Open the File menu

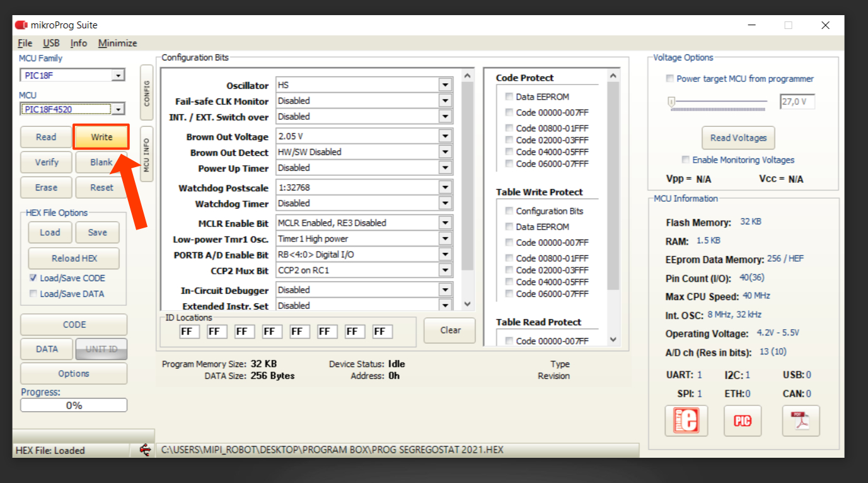(x=25, y=43)
